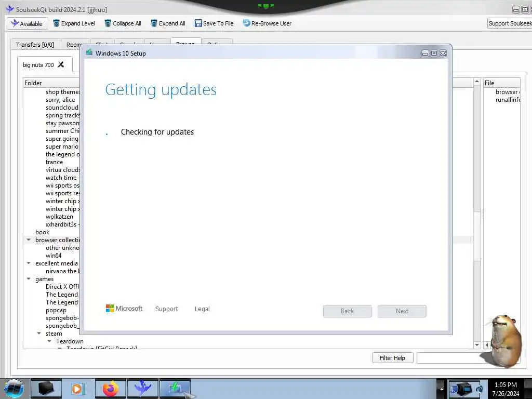Click the Available status button
Viewport: 532px width, 399px height.
click(27, 23)
